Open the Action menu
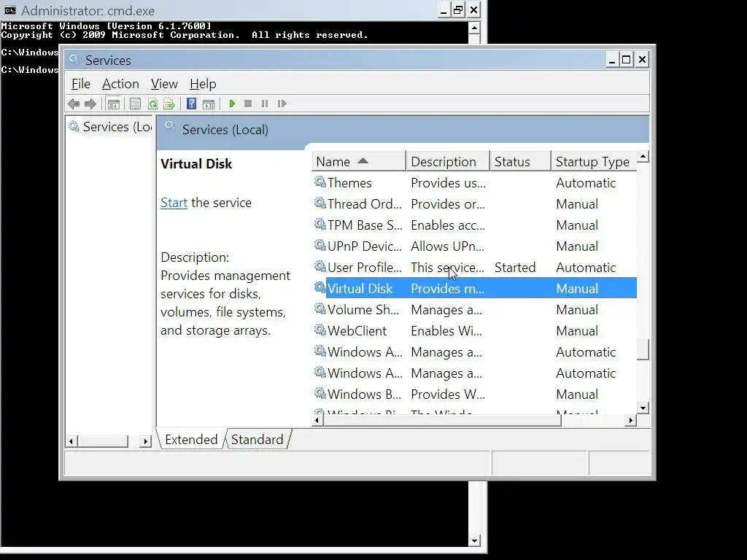The height and width of the screenshot is (560, 747). point(120,84)
